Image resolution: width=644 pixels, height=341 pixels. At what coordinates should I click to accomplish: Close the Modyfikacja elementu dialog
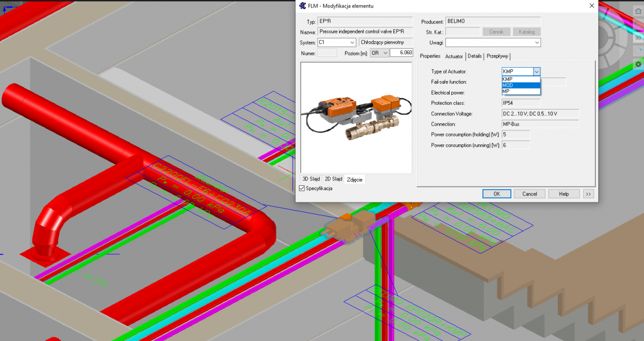pyautogui.click(x=591, y=6)
